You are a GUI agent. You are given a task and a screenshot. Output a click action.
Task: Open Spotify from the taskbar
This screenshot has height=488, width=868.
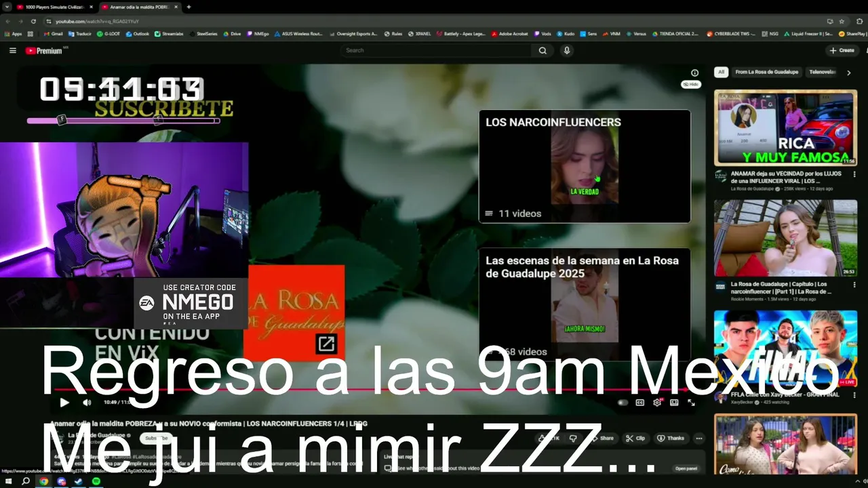[96, 481]
